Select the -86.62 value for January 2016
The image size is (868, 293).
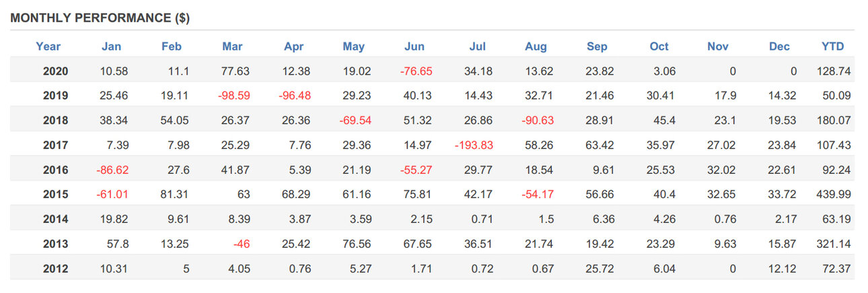tap(112, 170)
